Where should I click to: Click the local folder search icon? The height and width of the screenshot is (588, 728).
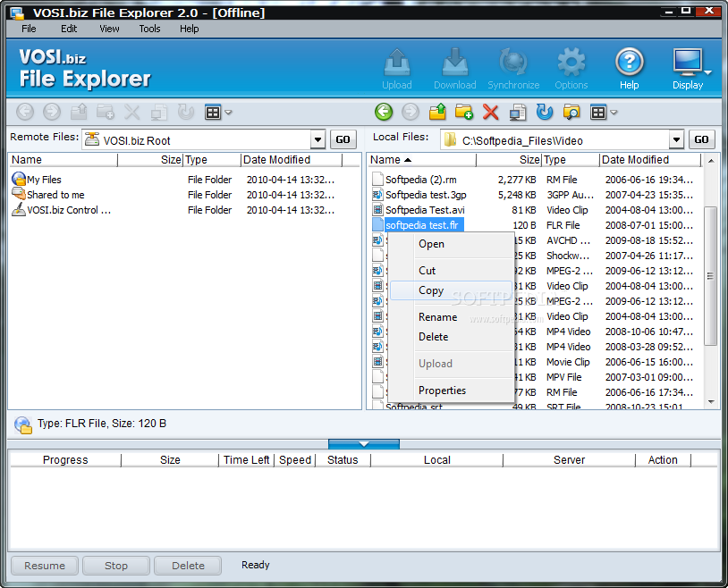click(571, 112)
